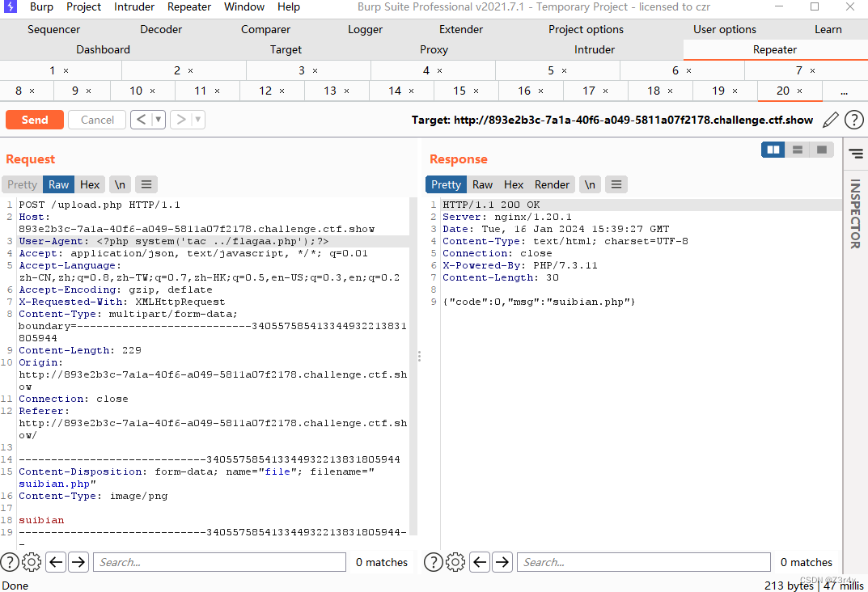Select combined tabbed layout view
The width and height of the screenshot is (868, 592).
click(822, 150)
